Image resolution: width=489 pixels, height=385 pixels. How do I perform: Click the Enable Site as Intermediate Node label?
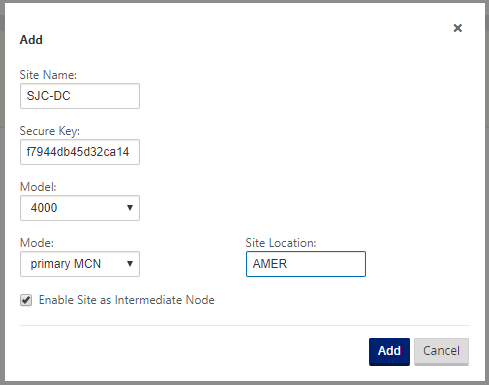(127, 300)
